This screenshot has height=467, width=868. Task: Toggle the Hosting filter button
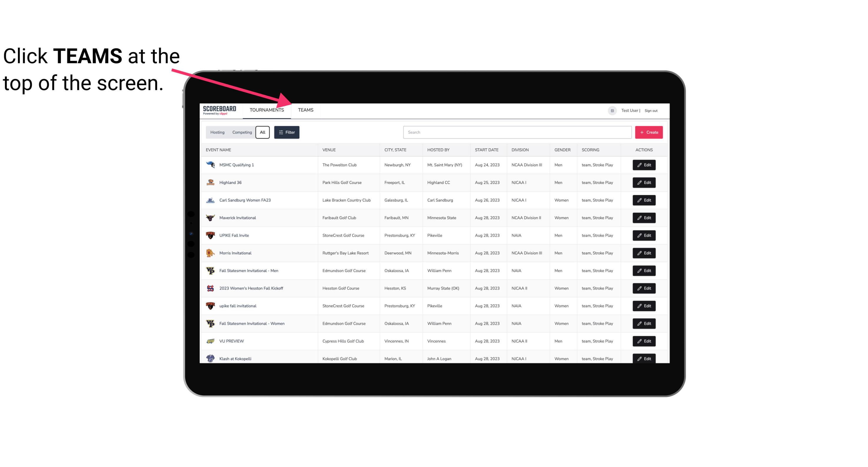click(217, 132)
